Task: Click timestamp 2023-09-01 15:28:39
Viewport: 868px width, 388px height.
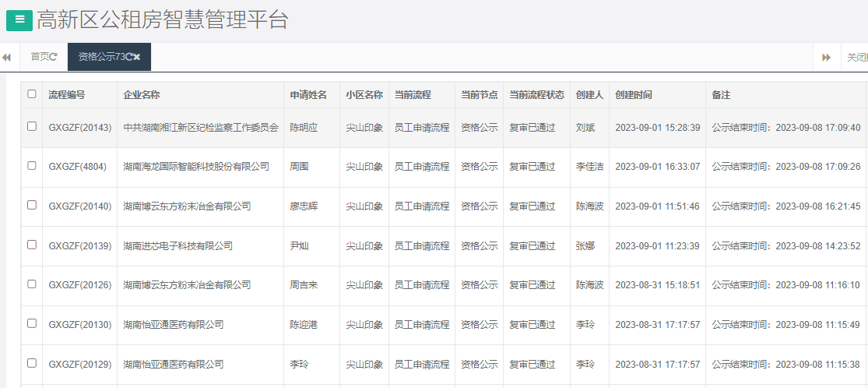Action: click(x=658, y=128)
